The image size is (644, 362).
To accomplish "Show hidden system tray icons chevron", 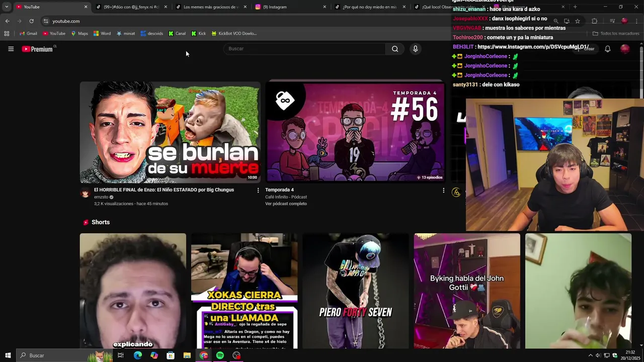I will 590,355.
